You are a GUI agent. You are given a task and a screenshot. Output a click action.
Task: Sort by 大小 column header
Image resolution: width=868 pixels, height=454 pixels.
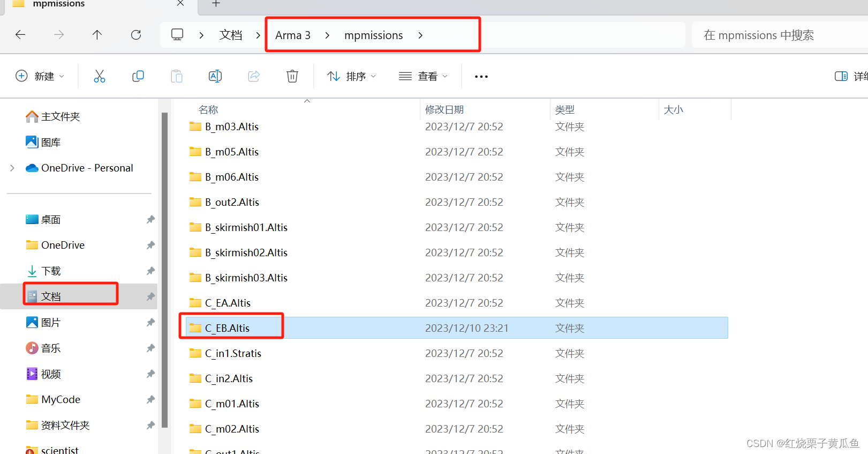coord(673,109)
